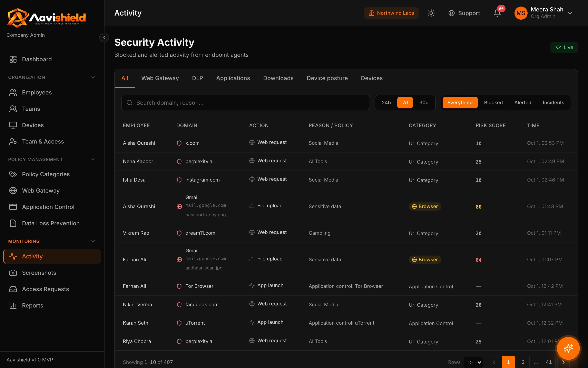Filter to Blocked activity
The width and height of the screenshot is (588, 368).
(x=493, y=102)
